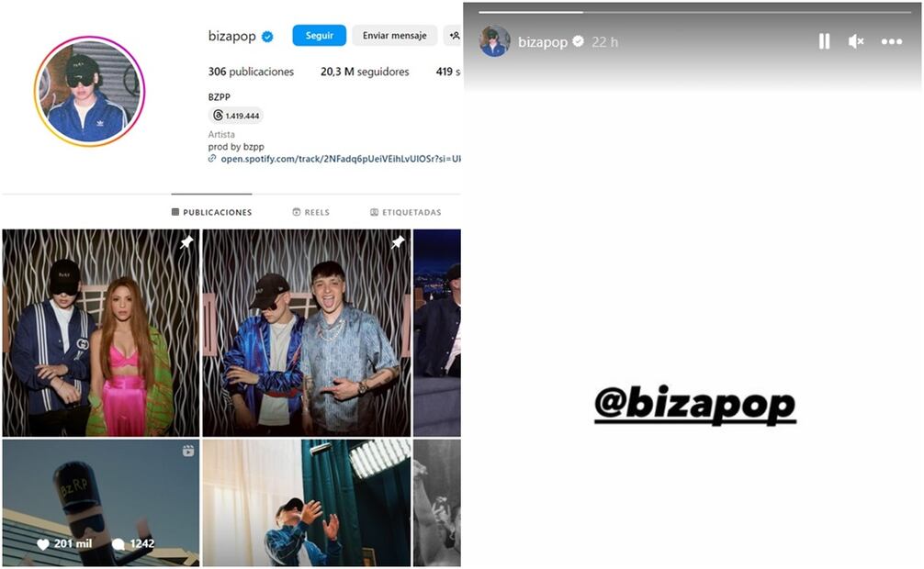This screenshot has height=569, width=924.
Task: Switch to the Etiquetadas tab
Action: click(405, 212)
